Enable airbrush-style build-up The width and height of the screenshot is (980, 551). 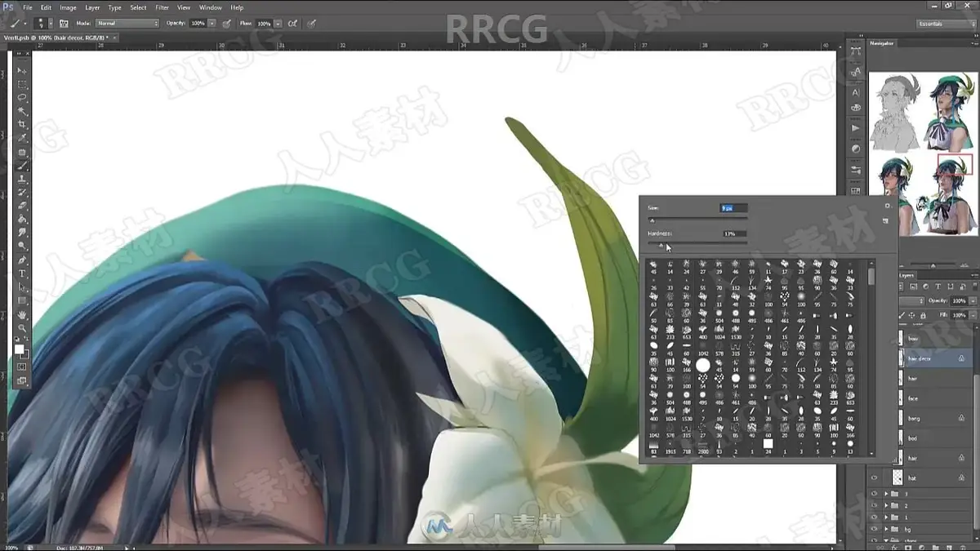click(292, 24)
